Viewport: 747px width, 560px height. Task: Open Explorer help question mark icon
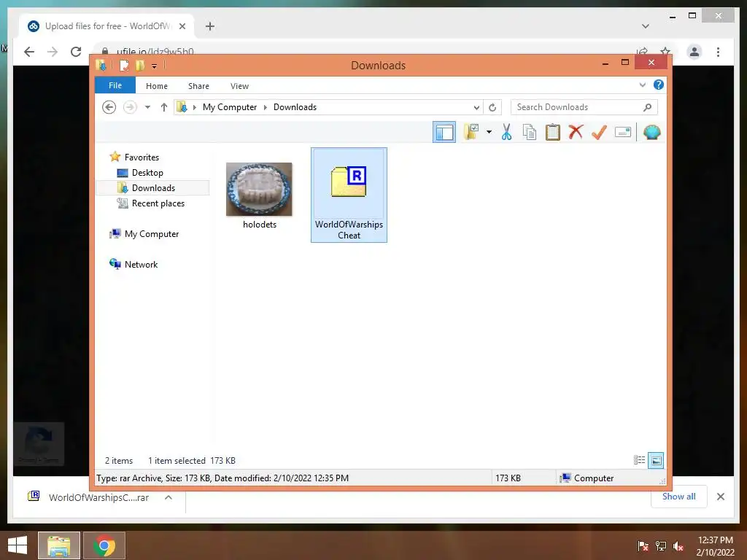(659, 85)
